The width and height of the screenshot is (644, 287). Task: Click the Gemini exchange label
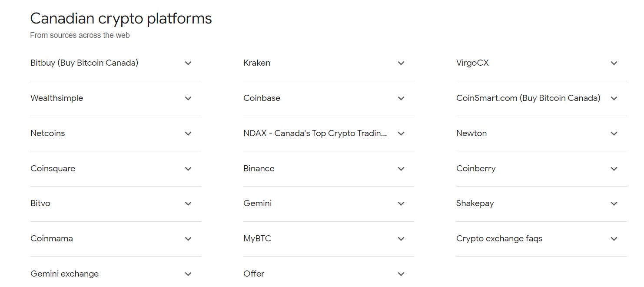(x=64, y=274)
